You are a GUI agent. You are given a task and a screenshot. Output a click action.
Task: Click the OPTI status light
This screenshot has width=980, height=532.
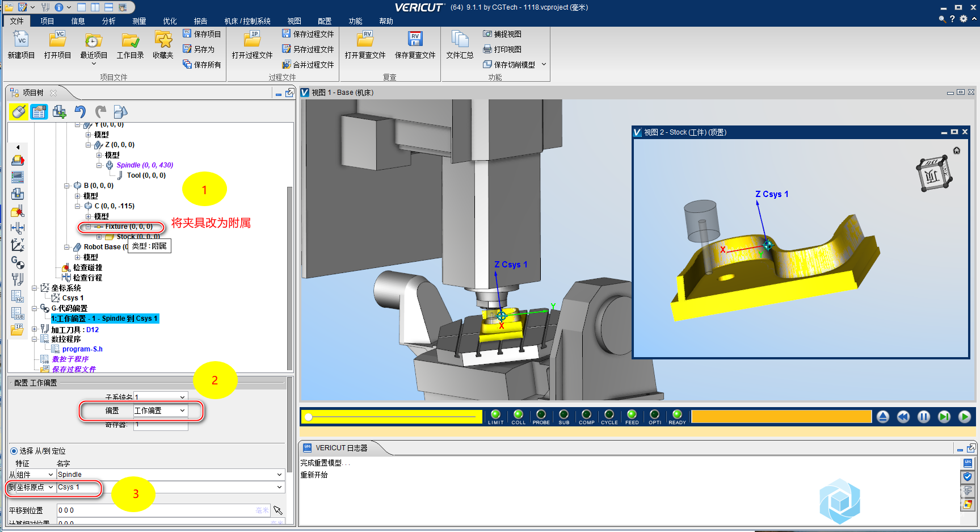[654, 414]
